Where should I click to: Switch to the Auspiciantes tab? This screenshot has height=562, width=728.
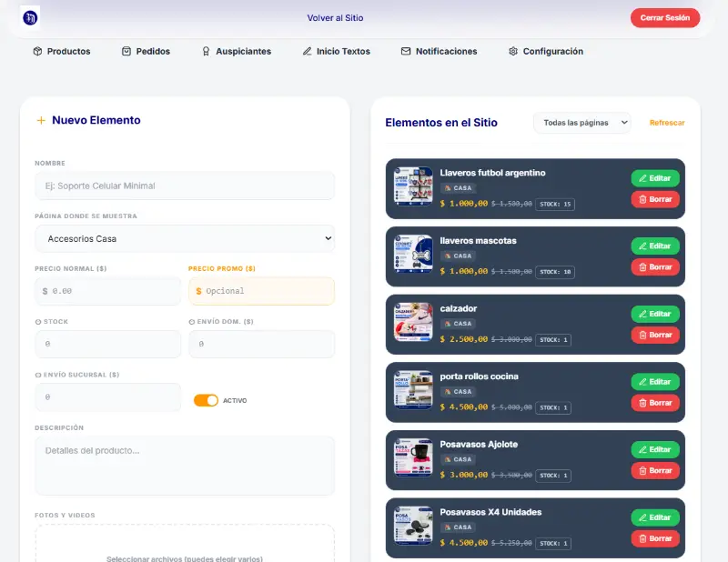(237, 51)
